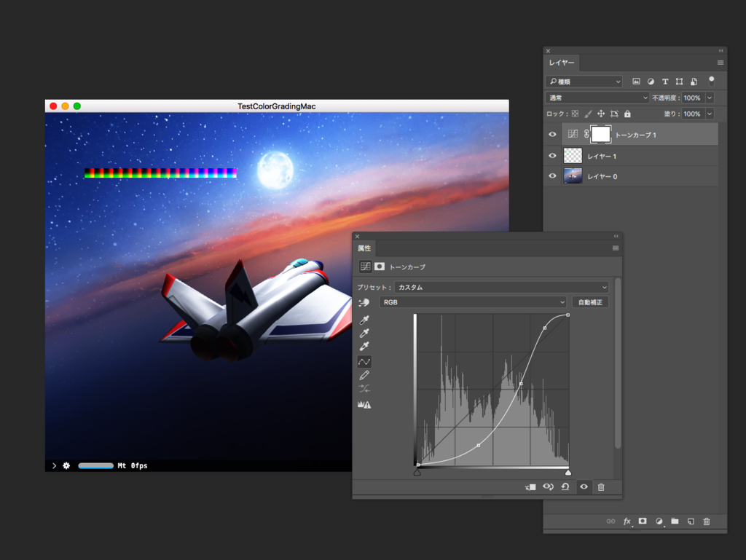Select edit points curve tool
Image resolution: width=746 pixels, height=560 pixels.
364,362
